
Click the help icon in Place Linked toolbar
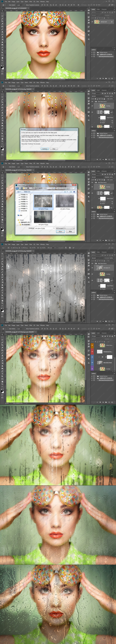74,192
